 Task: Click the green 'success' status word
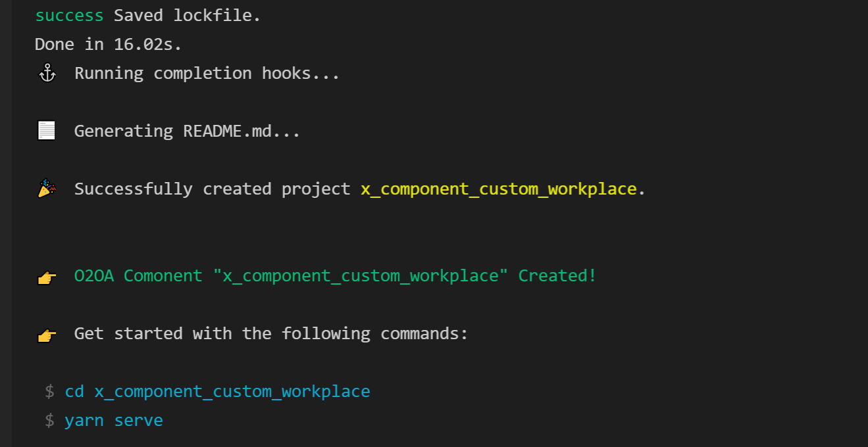[x=69, y=16]
